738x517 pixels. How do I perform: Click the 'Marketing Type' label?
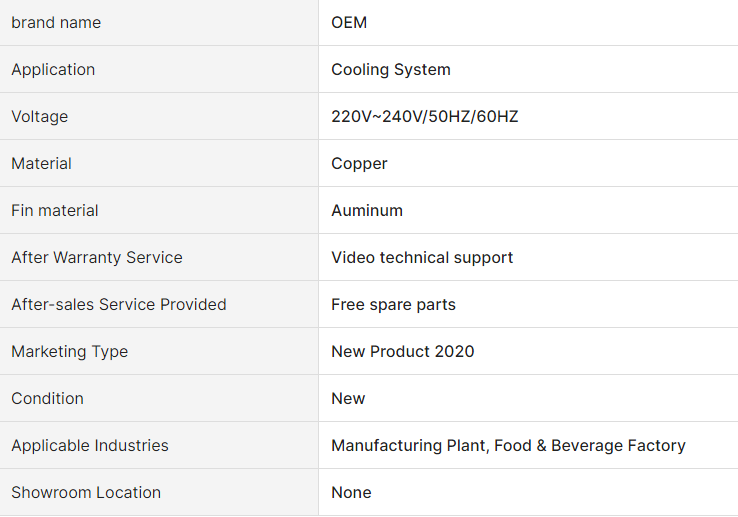(x=70, y=352)
